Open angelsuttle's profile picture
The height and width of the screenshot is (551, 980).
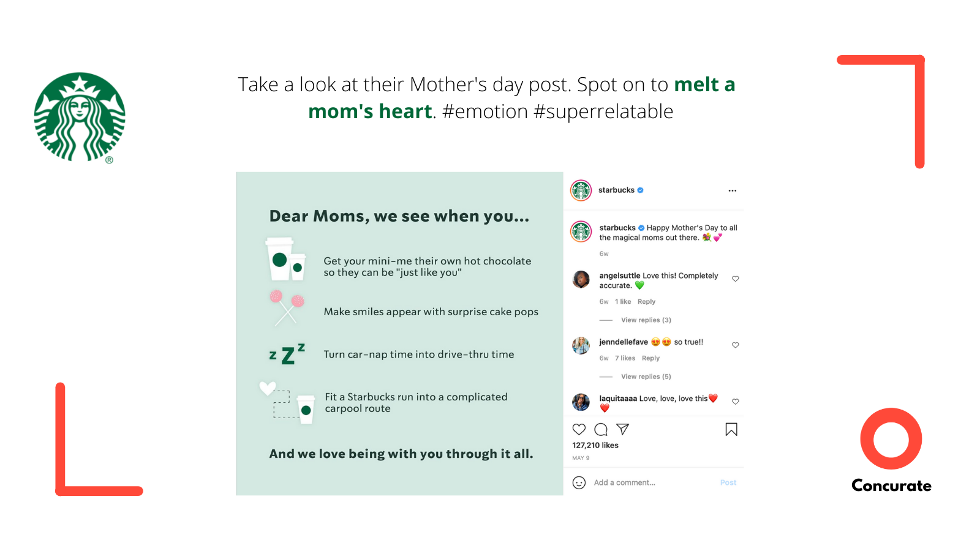tap(581, 279)
